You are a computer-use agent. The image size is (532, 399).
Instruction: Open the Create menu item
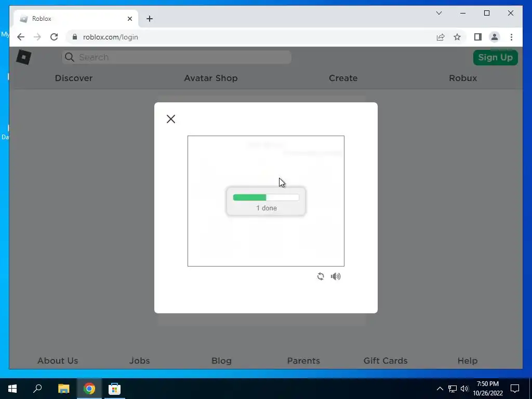pyautogui.click(x=343, y=78)
